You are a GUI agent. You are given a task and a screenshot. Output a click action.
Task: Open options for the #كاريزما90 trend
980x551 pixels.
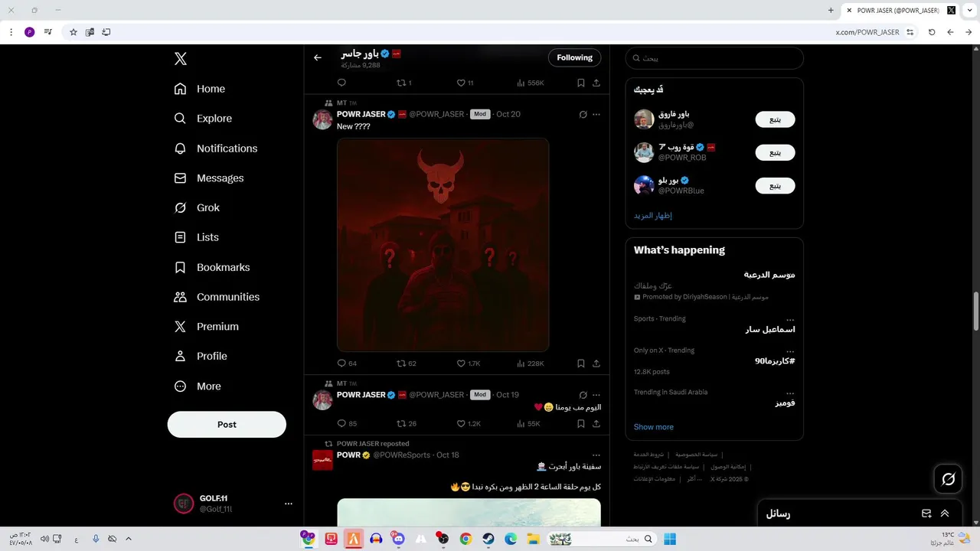790,351
